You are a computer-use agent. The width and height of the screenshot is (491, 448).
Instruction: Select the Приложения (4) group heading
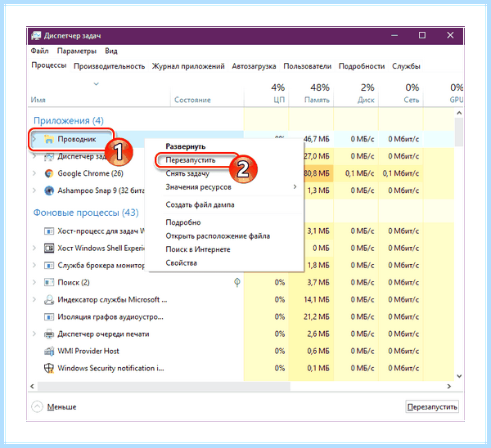(x=68, y=120)
